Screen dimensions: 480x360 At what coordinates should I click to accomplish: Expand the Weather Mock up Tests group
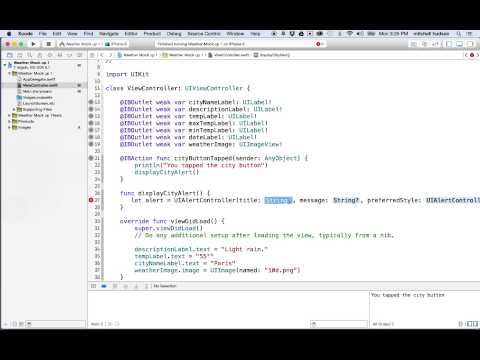10,115
